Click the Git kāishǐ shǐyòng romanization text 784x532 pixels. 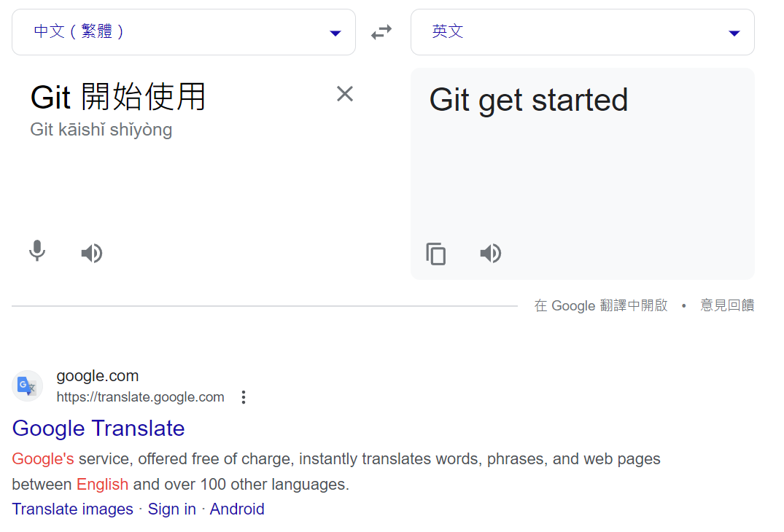coord(101,130)
